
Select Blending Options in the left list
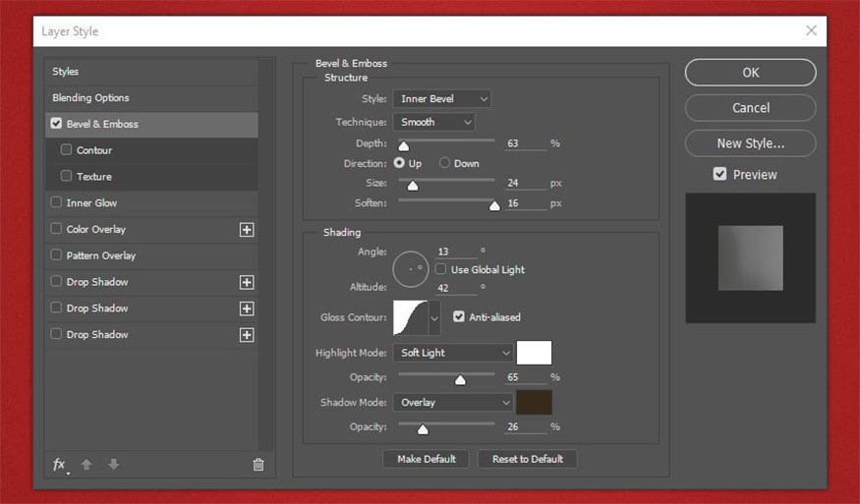click(x=90, y=98)
